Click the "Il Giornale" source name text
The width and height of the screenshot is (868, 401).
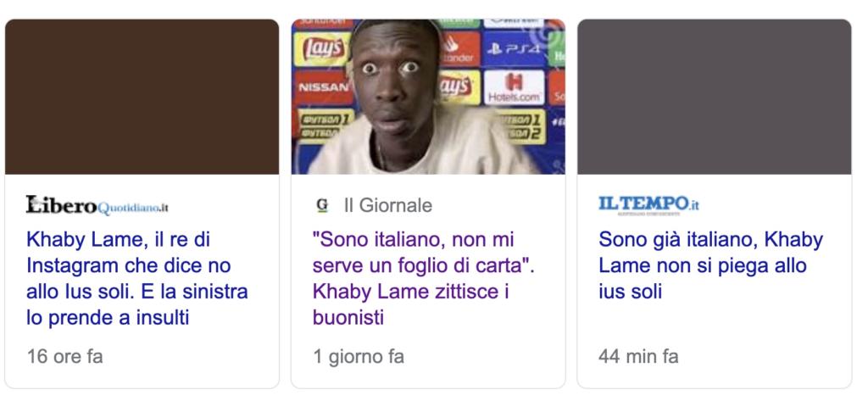coord(388,205)
